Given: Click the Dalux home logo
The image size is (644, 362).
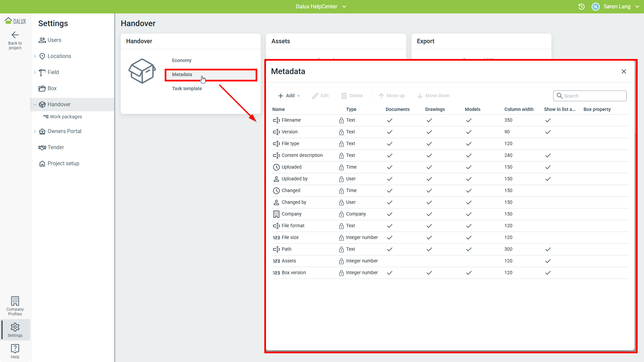Looking at the screenshot, I should pyautogui.click(x=15, y=21).
